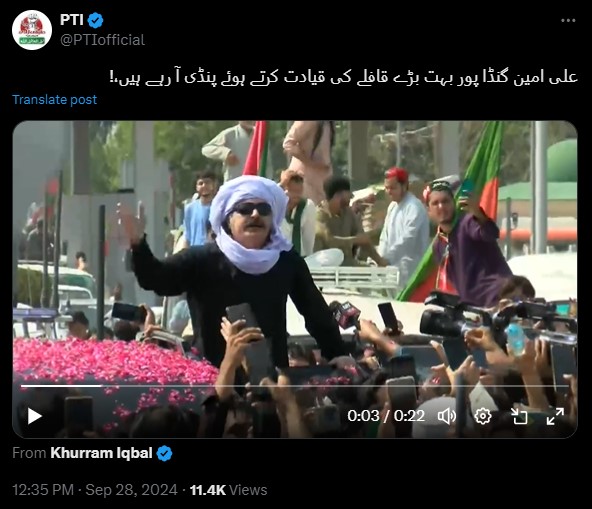The height and width of the screenshot is (509, 592).
Task: Click Translate post
Action: tap(54, 100)
